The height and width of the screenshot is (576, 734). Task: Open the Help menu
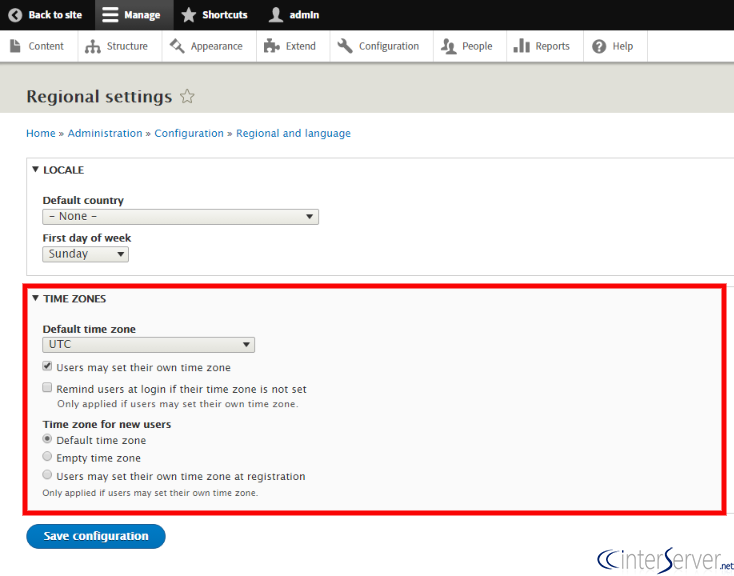616,46
